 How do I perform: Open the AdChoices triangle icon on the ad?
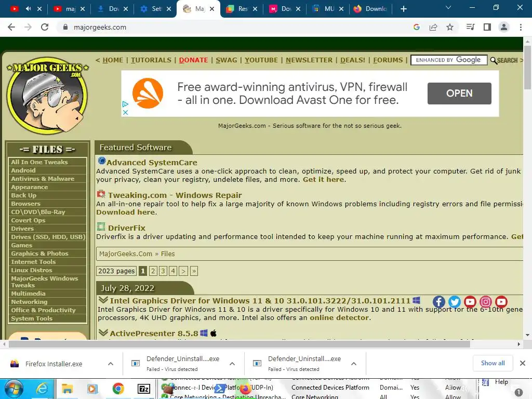[x=125, y=104]
